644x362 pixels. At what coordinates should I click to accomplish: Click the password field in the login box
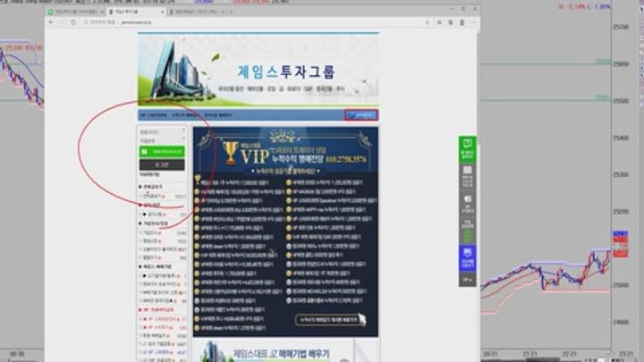coord(162,141)
